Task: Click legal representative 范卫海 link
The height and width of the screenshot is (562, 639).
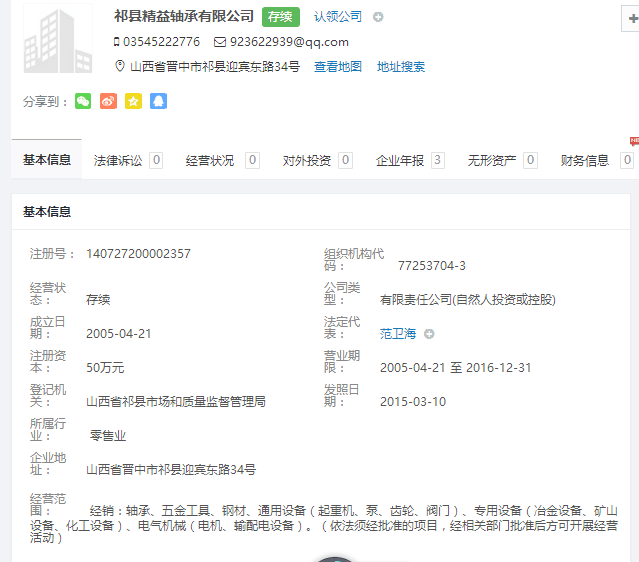Action: [398, 334]
